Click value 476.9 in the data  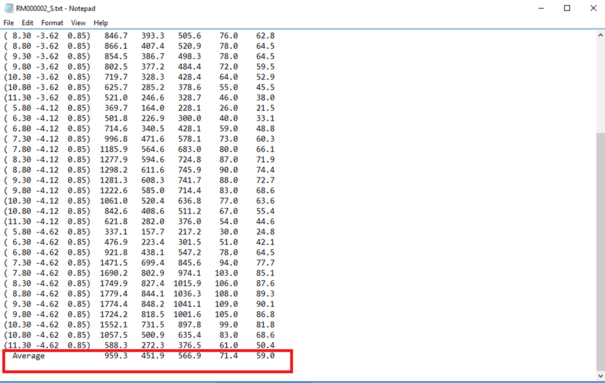point(116,242)
